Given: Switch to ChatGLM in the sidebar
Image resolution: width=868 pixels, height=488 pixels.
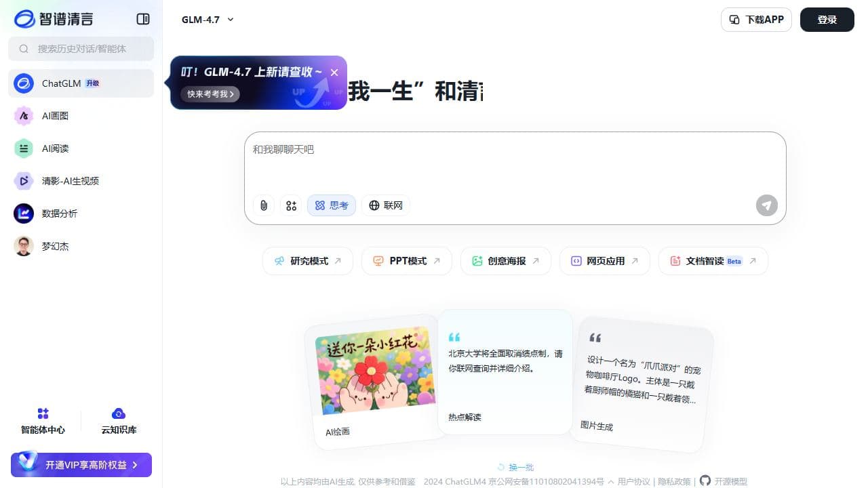Looking at the screenshot, I should pos(61,83).
